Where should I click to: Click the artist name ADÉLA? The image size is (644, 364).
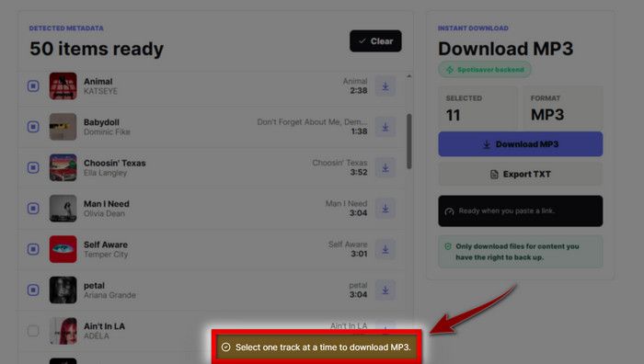pyautogui.click(x=97, y=336)
